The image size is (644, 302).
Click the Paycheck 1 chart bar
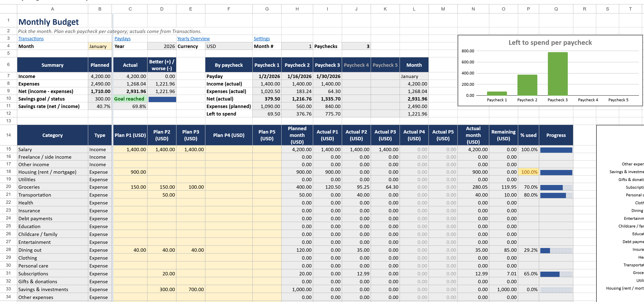(497, 93)
